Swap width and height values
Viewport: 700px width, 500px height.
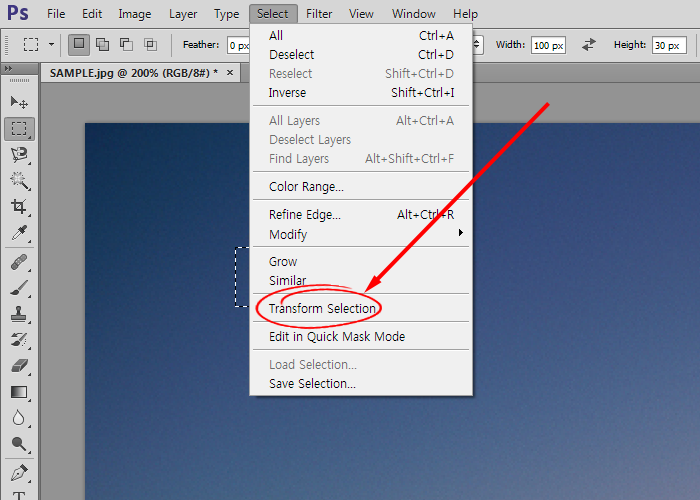click(x=589, y=45)
